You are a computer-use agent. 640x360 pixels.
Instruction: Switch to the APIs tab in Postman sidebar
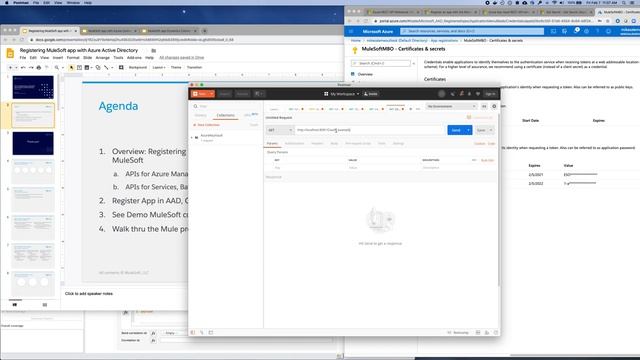click(x=251, y=115)
